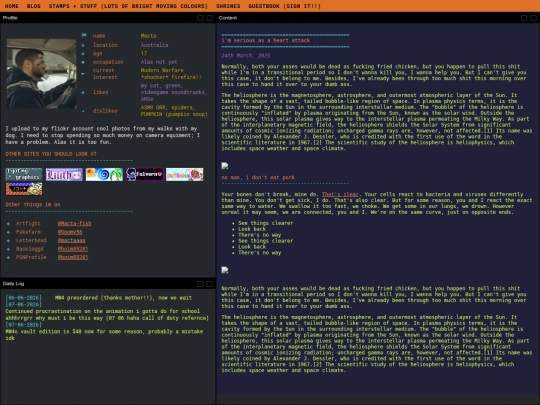Click Profile panel's left square window button
This screenshot has height=405, width=540.
[x=200, y=18]
